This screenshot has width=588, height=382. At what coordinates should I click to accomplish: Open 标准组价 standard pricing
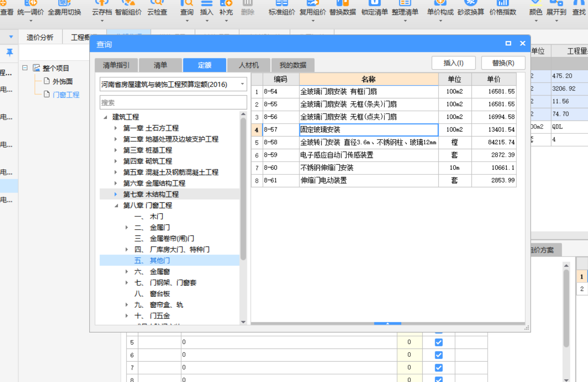(x=282, y=8)
